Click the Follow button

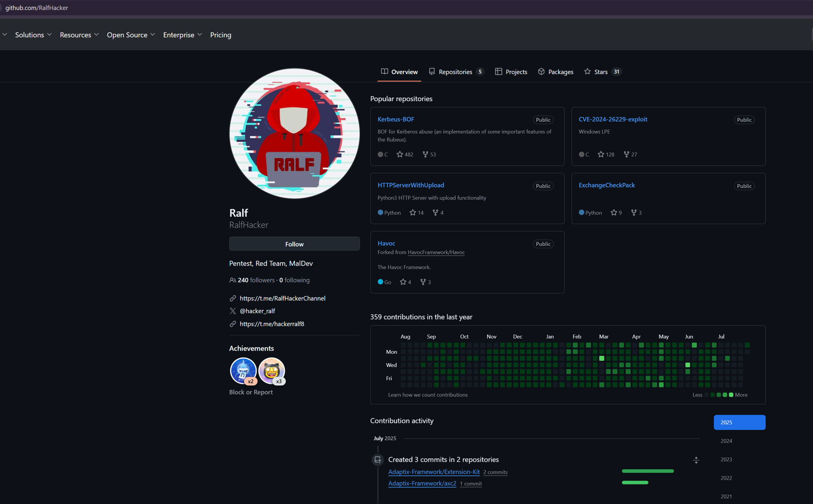[x=294, y=244]
